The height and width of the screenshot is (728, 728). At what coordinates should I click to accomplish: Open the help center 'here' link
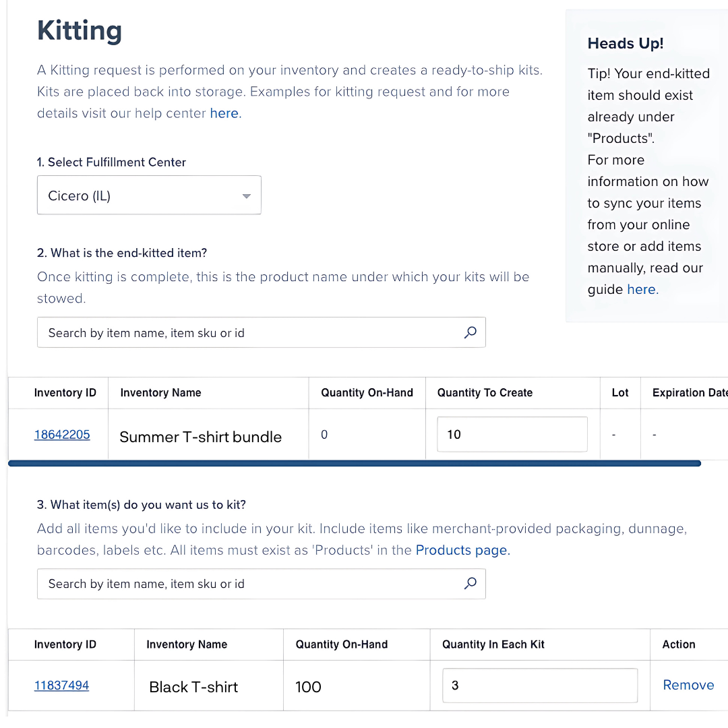click(224, 113)
